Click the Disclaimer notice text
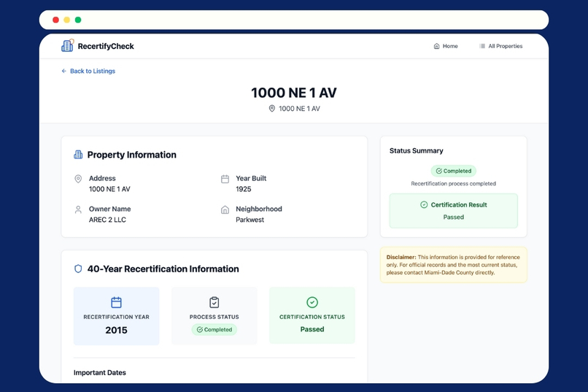The width and height of the screenshot is (588, 392). click(453, 265)
